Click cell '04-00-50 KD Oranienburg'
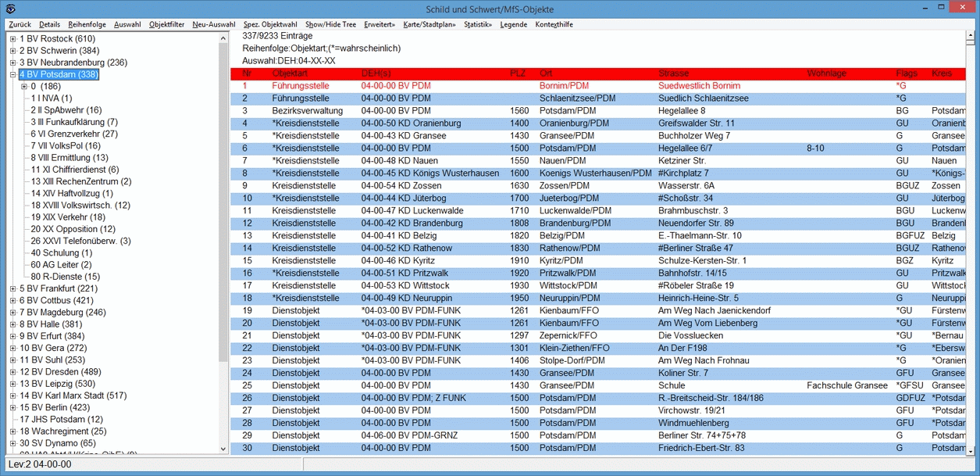Screen dimensions: 980x476 412,123
